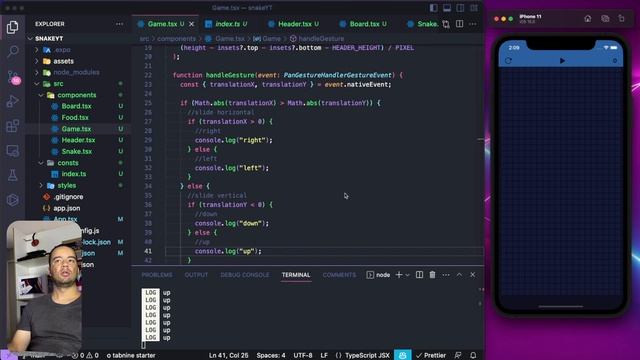Open notifications bell in status bar
The width and height of the screenshot is (640, 360).
pyautogui.click(x=473, y=355)
